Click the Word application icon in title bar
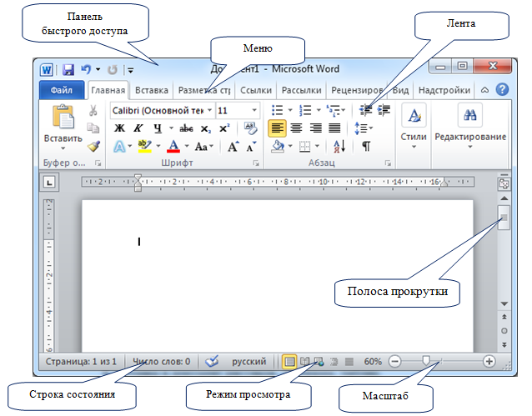This screenshot has height=416, width=532. tap(47, 70)
